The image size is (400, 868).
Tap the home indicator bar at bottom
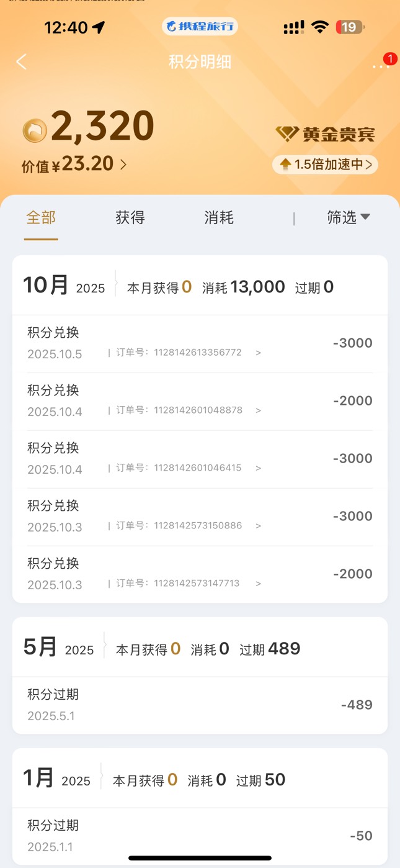(x=200, y=858)
